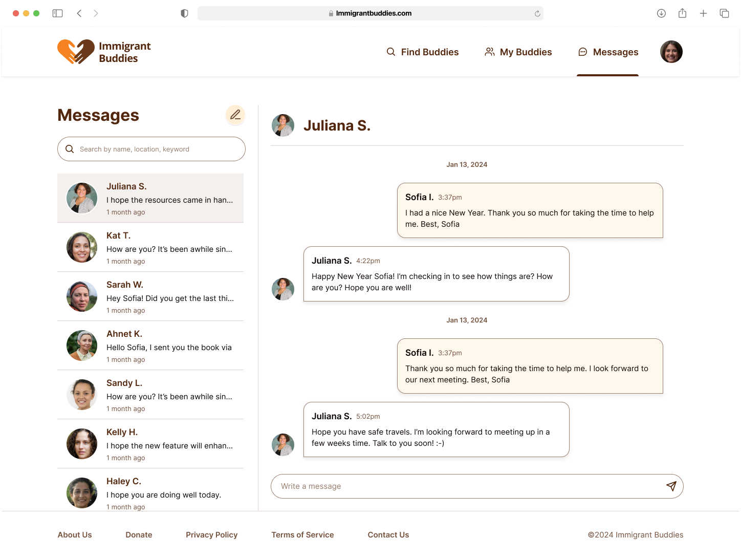The width and height of the screenshot is (741, 560).
Task: Send message with paper plane icon
Action: click(671, 486)
